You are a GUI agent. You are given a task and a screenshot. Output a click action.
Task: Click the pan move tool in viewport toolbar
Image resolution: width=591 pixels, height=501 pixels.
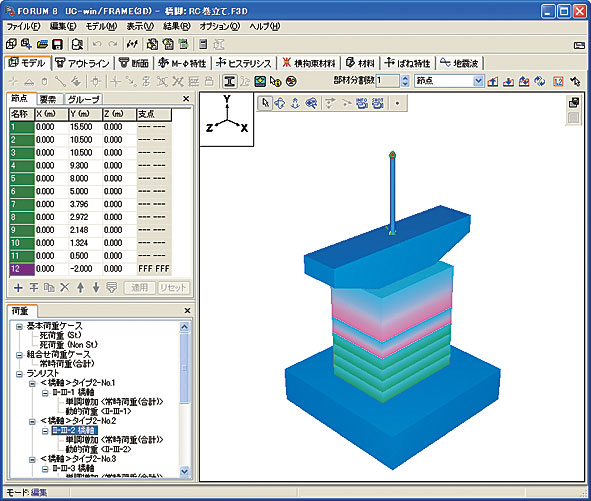[280, 103]
